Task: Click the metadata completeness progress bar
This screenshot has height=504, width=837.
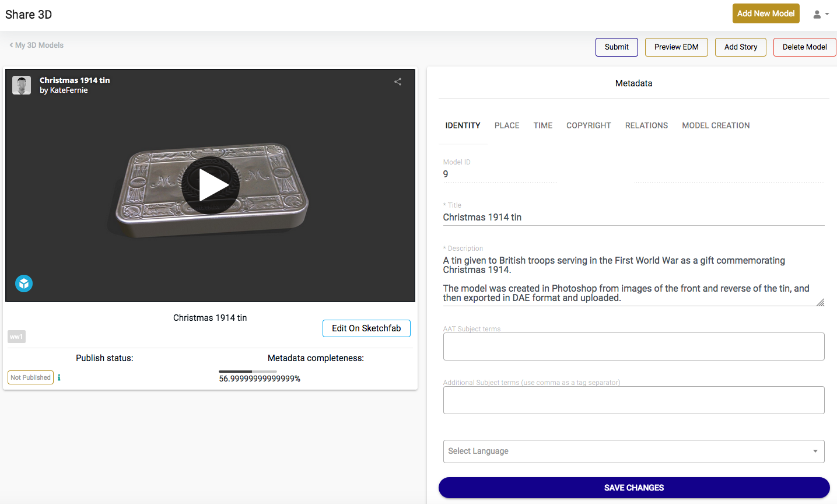Action: [247, 372]
